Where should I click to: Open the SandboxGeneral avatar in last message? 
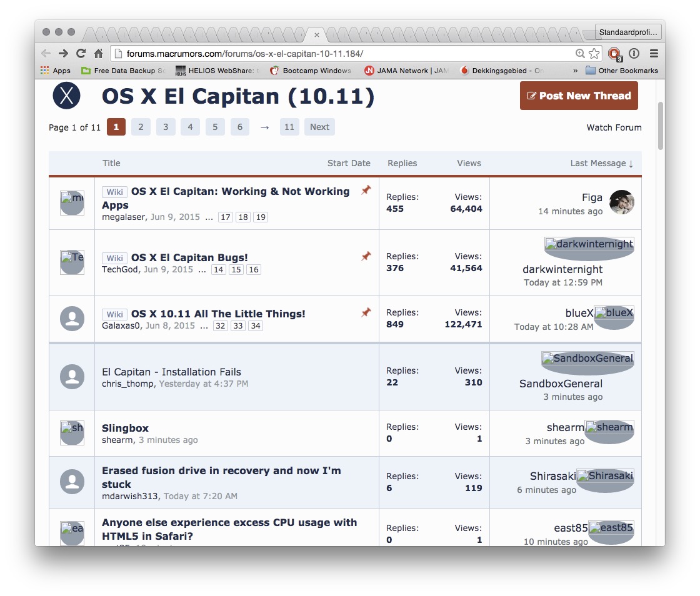coord(587,363)
